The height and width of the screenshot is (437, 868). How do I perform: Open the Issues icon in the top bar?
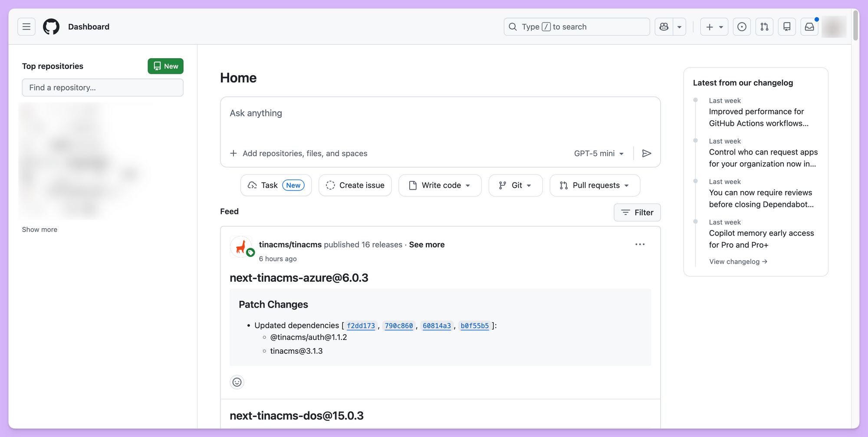click(742, 26)
